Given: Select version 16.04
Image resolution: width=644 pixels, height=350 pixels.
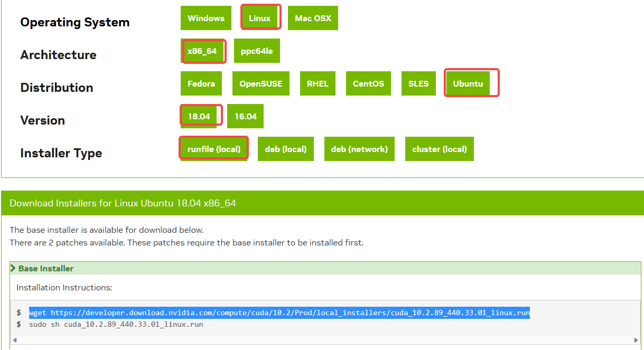Looking at the screenshot, I should [x=245, y=116].
